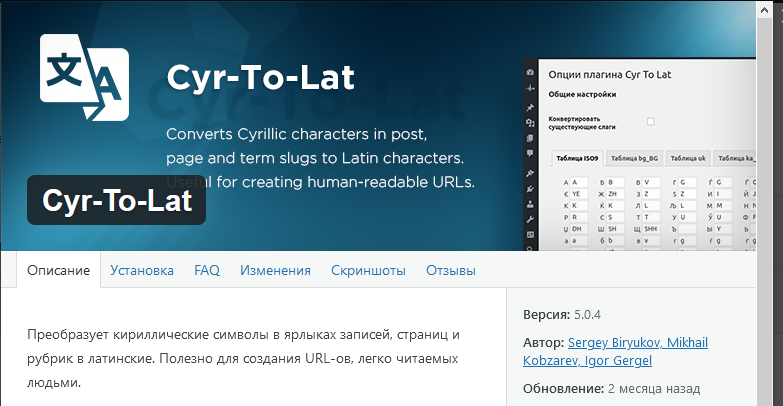
Task: Show the Скриншоты tab
Action: [368, 270]
